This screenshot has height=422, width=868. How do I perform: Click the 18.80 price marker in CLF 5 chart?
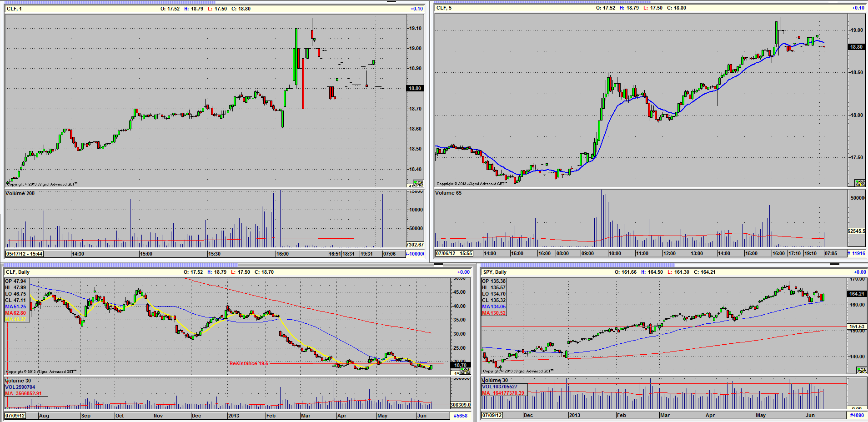point(856,47)
